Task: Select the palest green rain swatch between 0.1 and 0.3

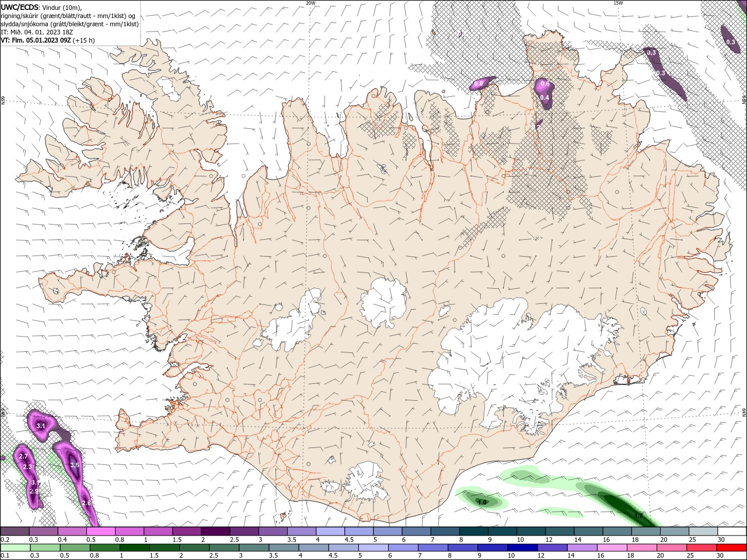Action: (x=15, y=548)
